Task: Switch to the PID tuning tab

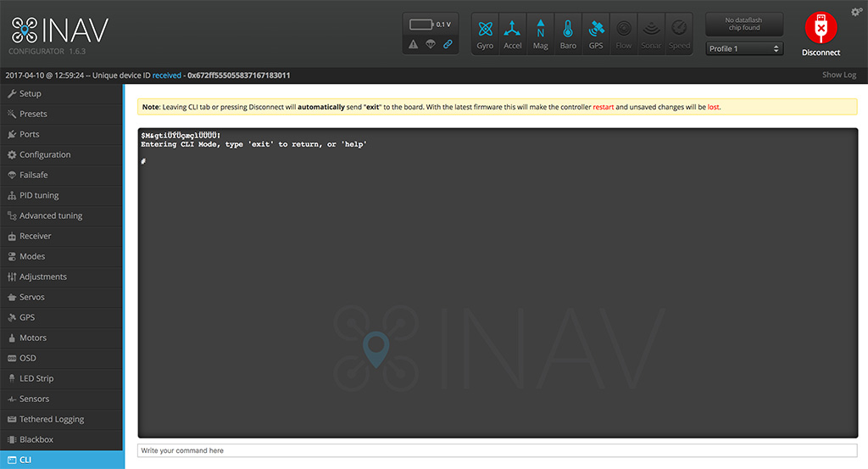Action: tap(39, 195)
